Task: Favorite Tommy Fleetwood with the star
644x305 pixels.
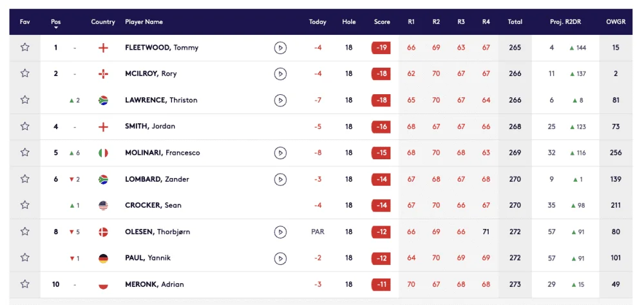Action: [25, 47]
